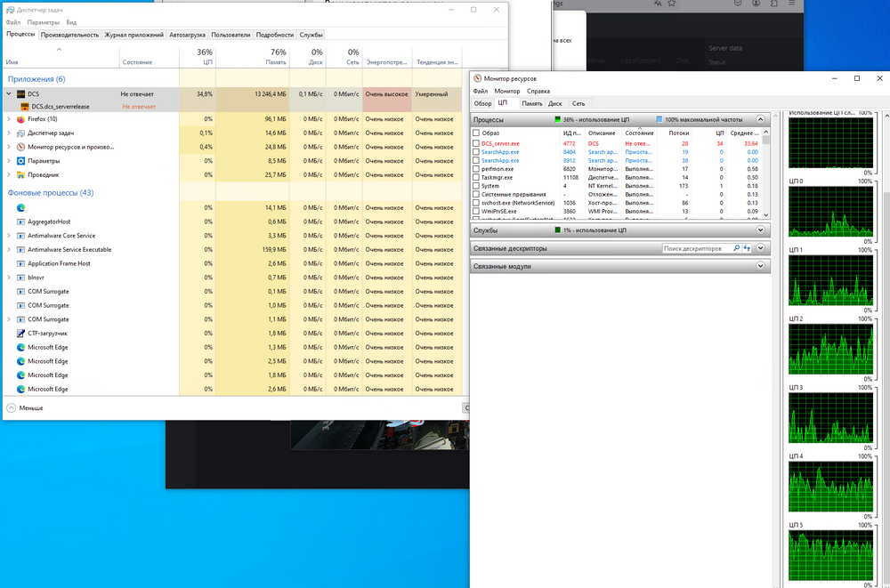The height and width of the screenshot is (588, 890).
Task: Click the Меньше details button
Action: point(25,407)
